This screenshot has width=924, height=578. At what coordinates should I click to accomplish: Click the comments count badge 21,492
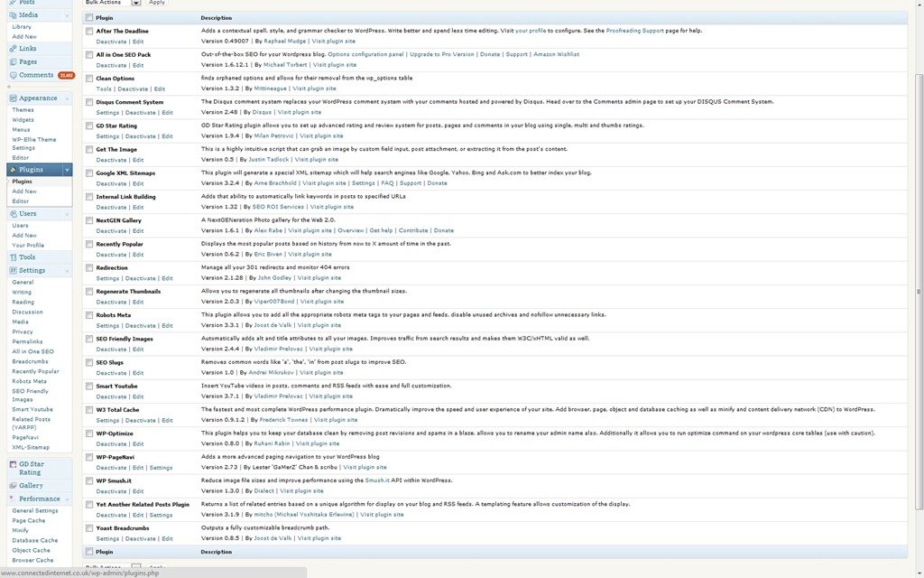(x=66, y=76)
